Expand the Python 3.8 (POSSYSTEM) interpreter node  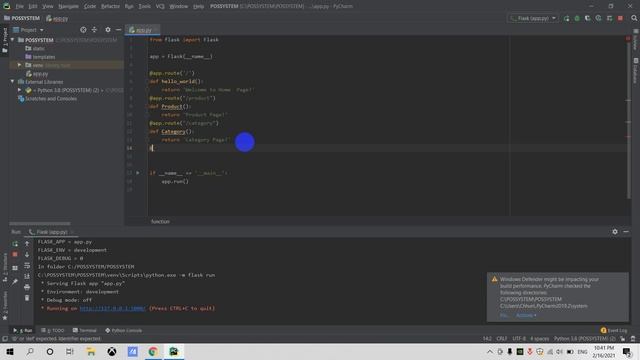click(19, 90)
